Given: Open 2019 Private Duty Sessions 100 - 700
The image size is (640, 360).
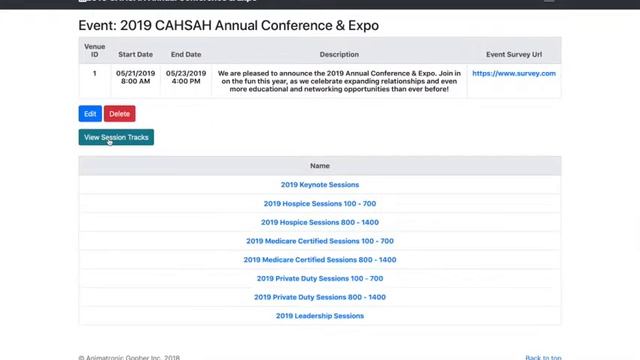Looking at the screenshot, I should click(x=320, y=278).
